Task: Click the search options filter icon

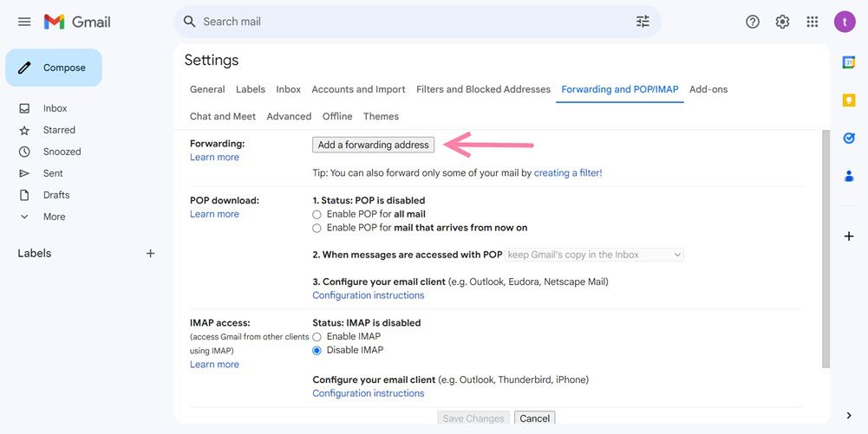Action: 643,22
